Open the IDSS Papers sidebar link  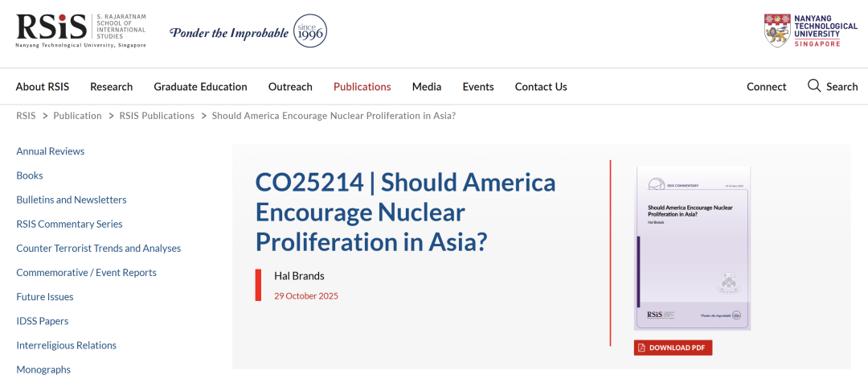point(43,321)
